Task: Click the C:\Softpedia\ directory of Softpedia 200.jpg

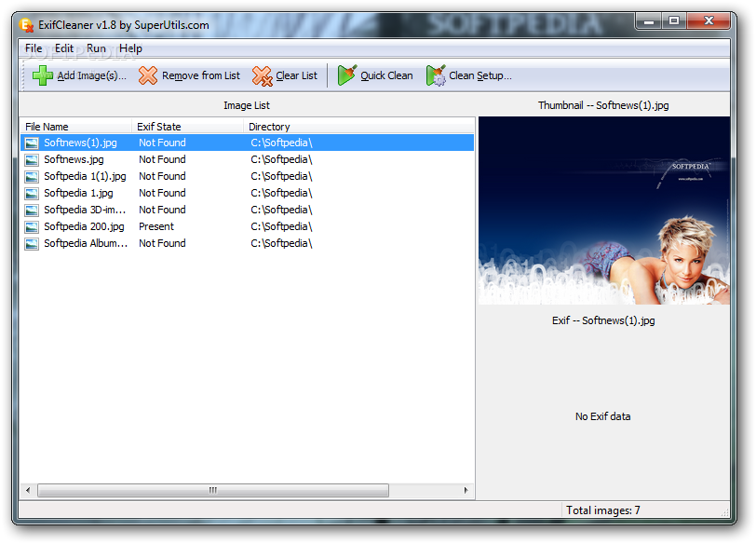Action: tap(281, 226)
